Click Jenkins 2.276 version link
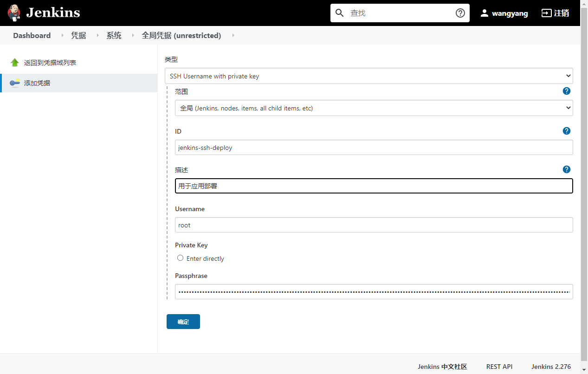Image resolution: width=588 pixels, height=374 pixels. click(x=551, y=367)
